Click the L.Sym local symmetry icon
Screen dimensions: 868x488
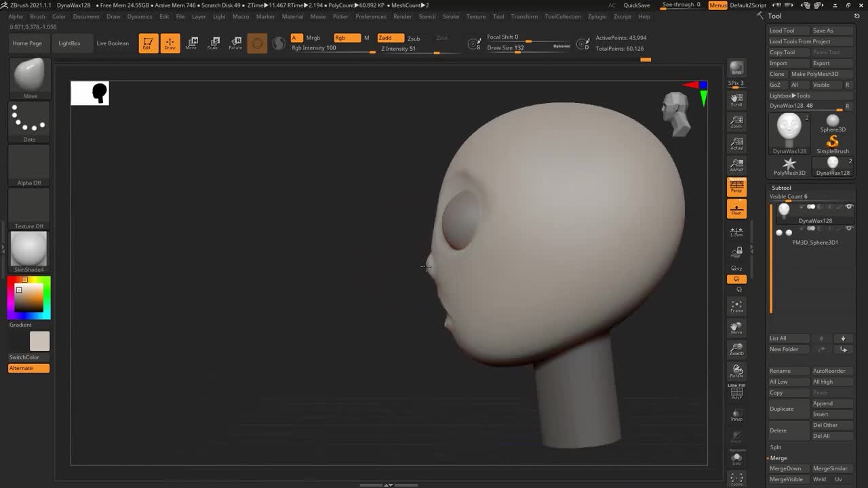pyautogui.click(x=736, y=232)
